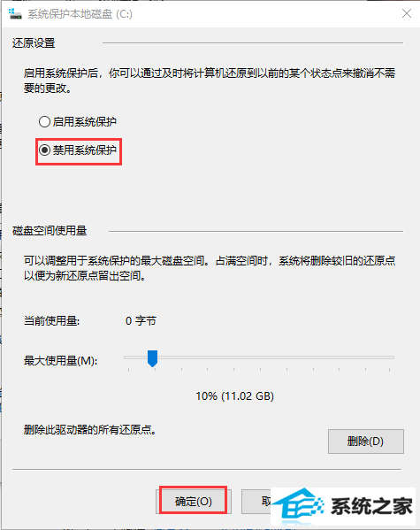Image resolution: width=420 pixels, height=530 pixels.
Task: Click the 删除此驱动器的所有还原点 description text
Action: pyautogui.click(x=90, y=430)
